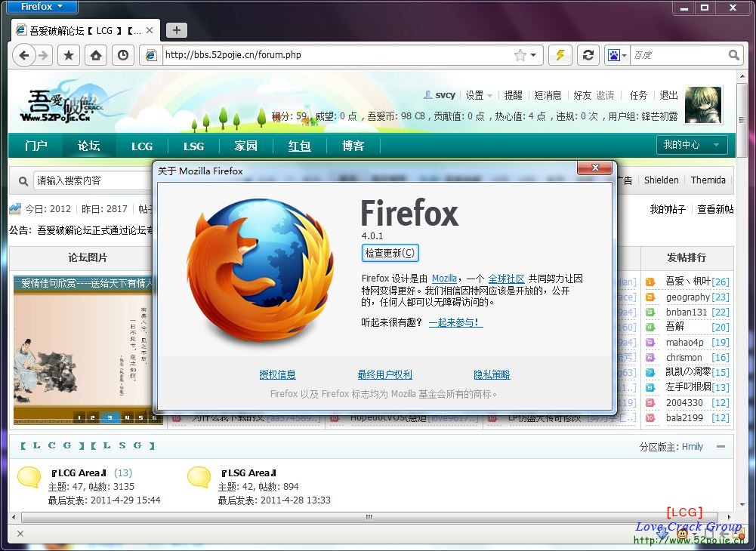Click the 请输入搜索内容 forum search field
The height and width of the screenshot is (551, 756).
click(x=91, y=181)
